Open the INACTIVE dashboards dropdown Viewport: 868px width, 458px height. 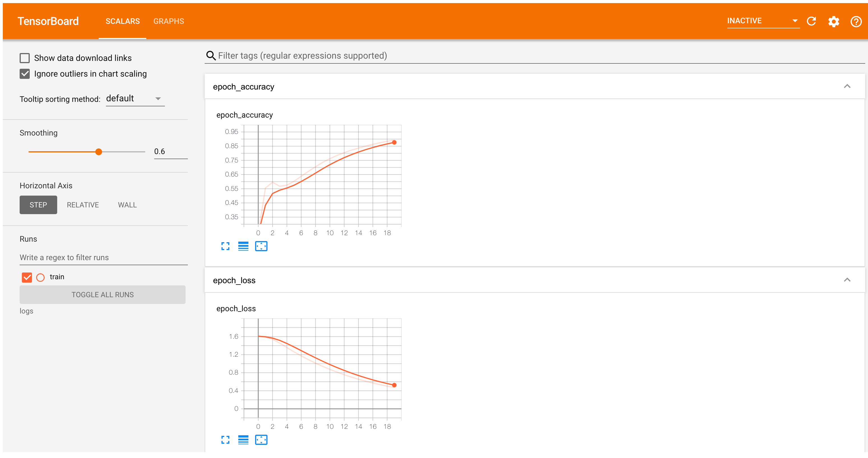pyautogui.click(x=763, y=21)
